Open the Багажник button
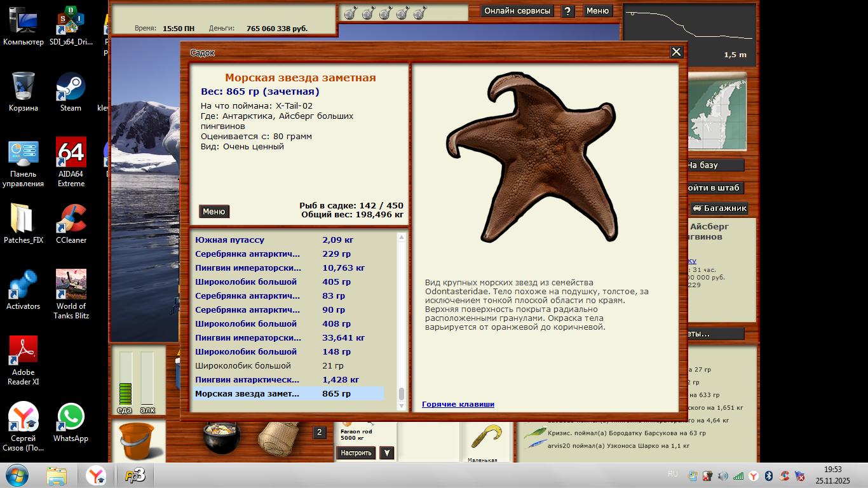Image resolution: width=868 pixels, height=488 pixels. point(719,208)
